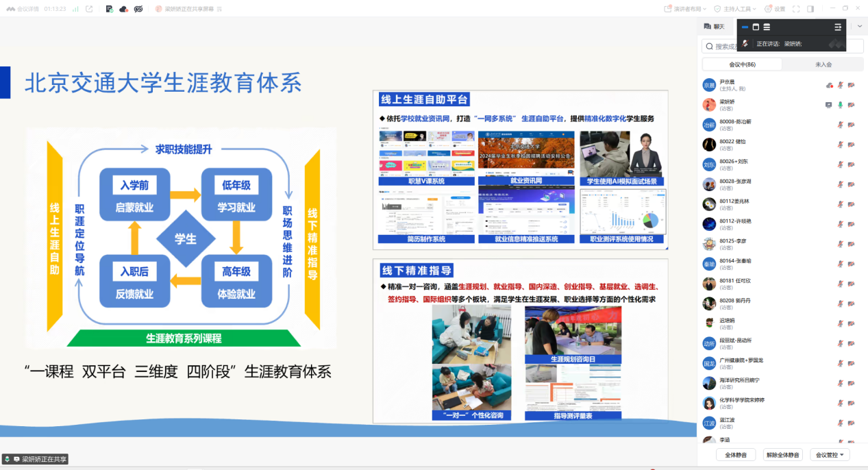This screenshot has height=470, width=868.
Task: Toggle 尹京晨's camera icon
Action: [x=852, y=85]
